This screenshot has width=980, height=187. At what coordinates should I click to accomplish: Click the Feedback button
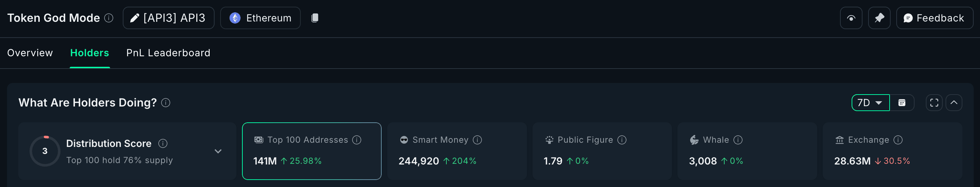coord(934,18)
